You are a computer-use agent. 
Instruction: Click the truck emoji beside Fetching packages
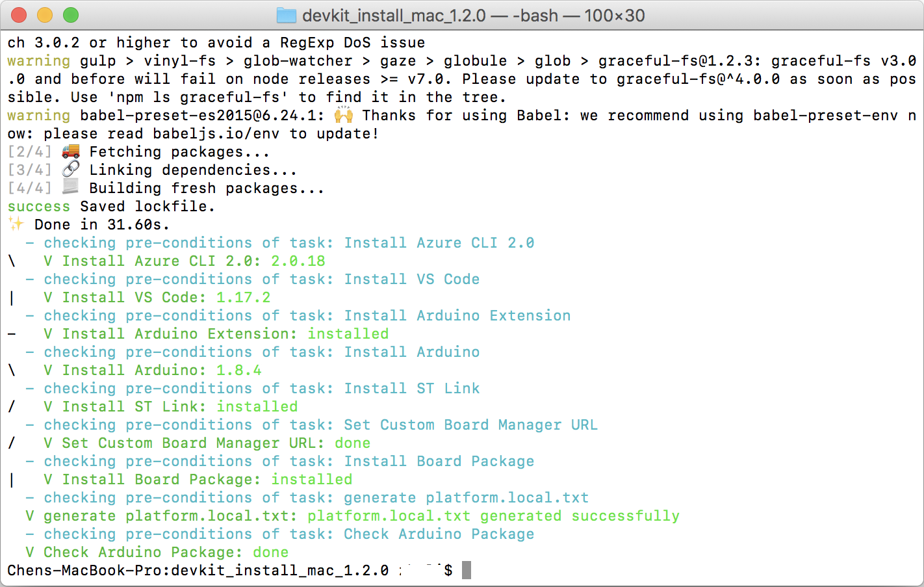pos(71,151)
